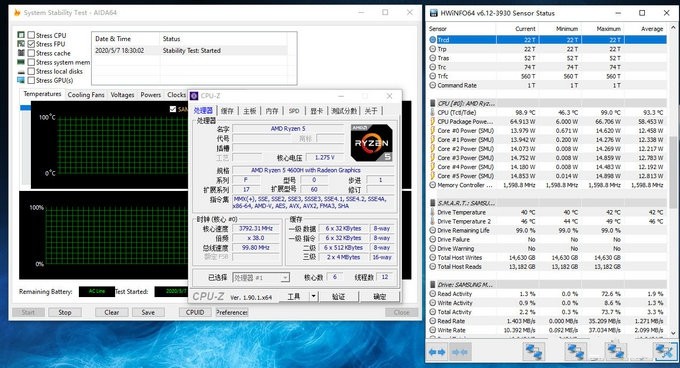Enable the Stress GPU(s) checkbox
This screenshot has width=680, height=368.
click(31, 80)
